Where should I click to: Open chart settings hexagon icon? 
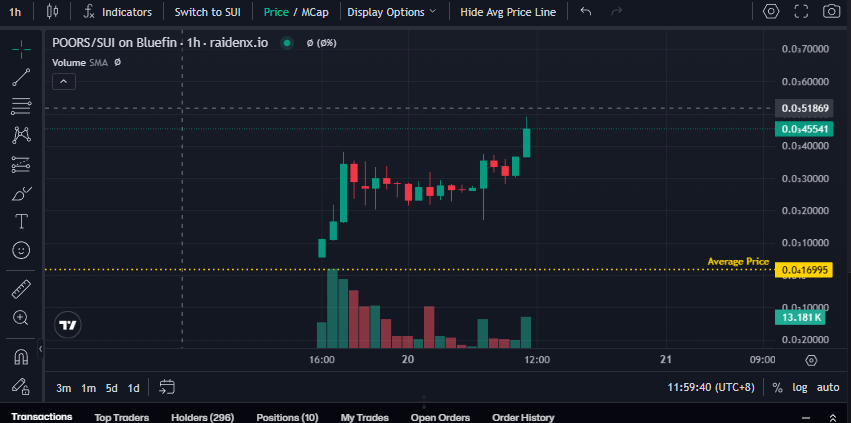[x=771, y=11]
